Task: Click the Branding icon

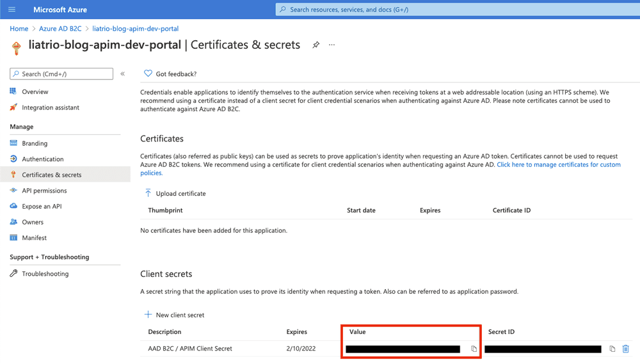Action: point(13,143)
